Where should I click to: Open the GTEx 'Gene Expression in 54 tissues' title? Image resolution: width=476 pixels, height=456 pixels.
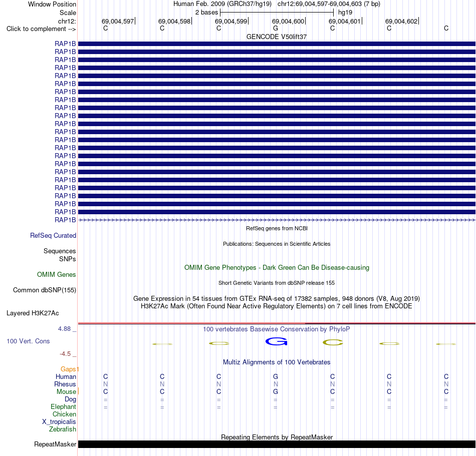pyautogui.click(x=277, y=299)
